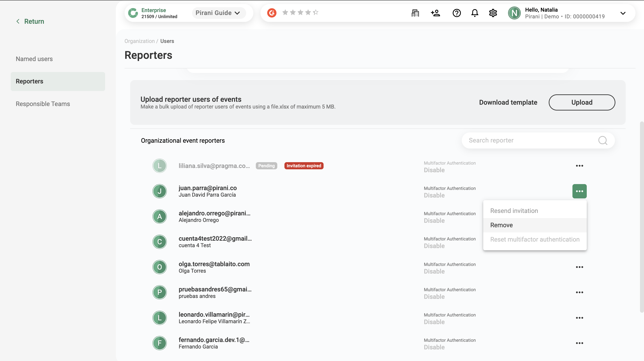Click Natalia's N avatar in header
Image resolution: width=644 pixels, height=361 pixels.
(x=514, y=13)
